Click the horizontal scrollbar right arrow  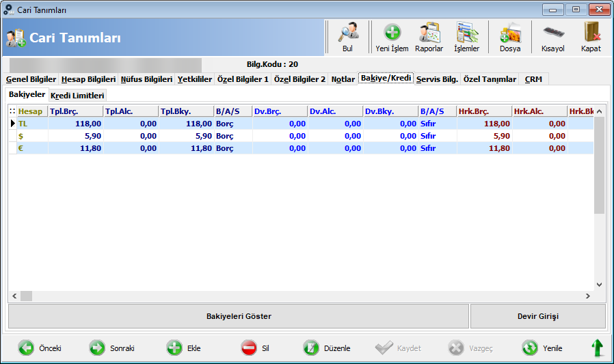click(588, 296)
